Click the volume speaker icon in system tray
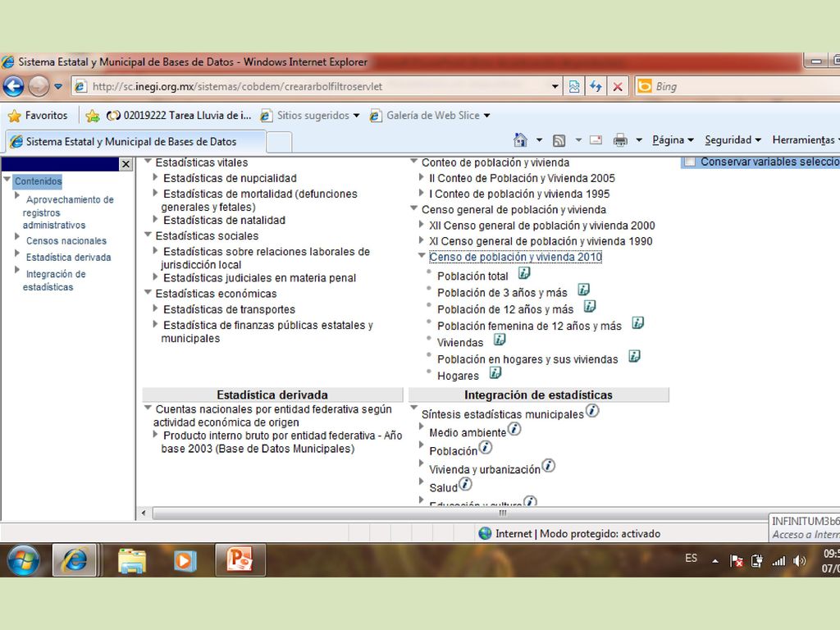Screen dimensions: 840x630 [x=799, y=561]
